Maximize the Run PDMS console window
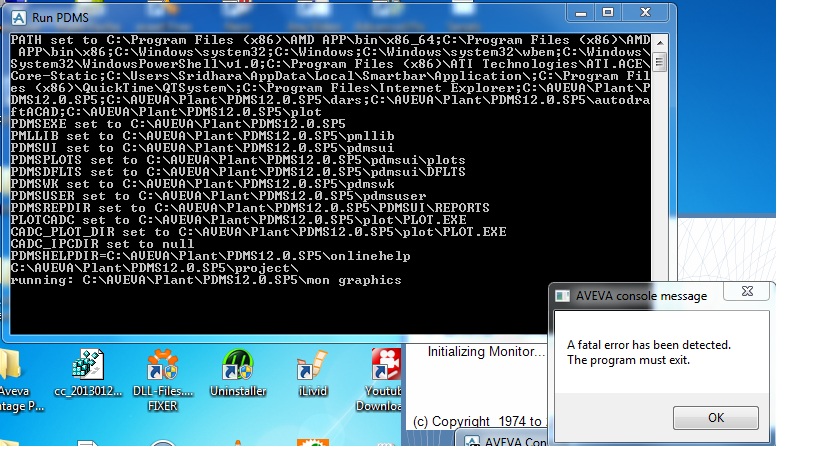This screenshot has height=460, width=819. click(x=608, y=13)
